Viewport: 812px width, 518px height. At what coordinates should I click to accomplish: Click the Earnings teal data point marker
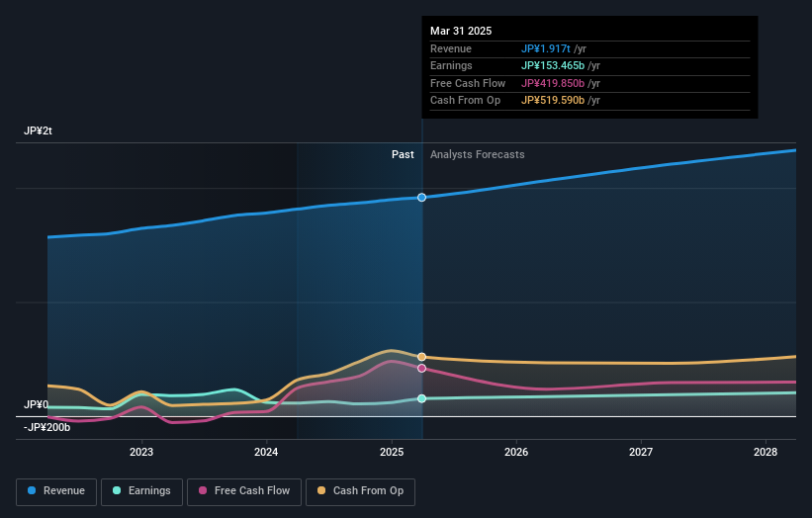[422, 398]
